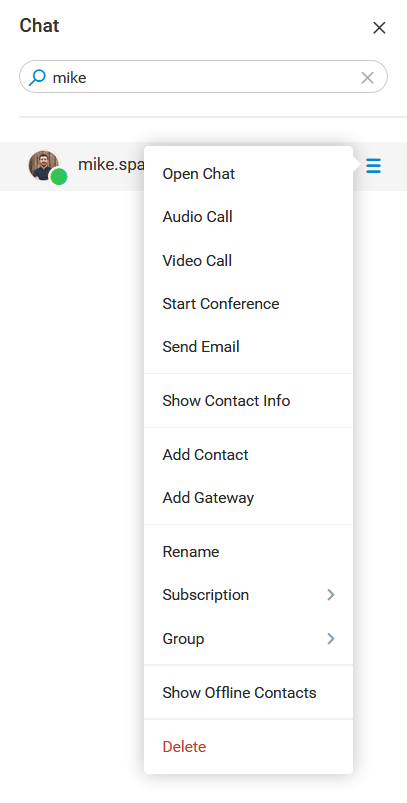Click mike's avatar picture
Screen dimensions: 407x803
(x=44, y=165)
